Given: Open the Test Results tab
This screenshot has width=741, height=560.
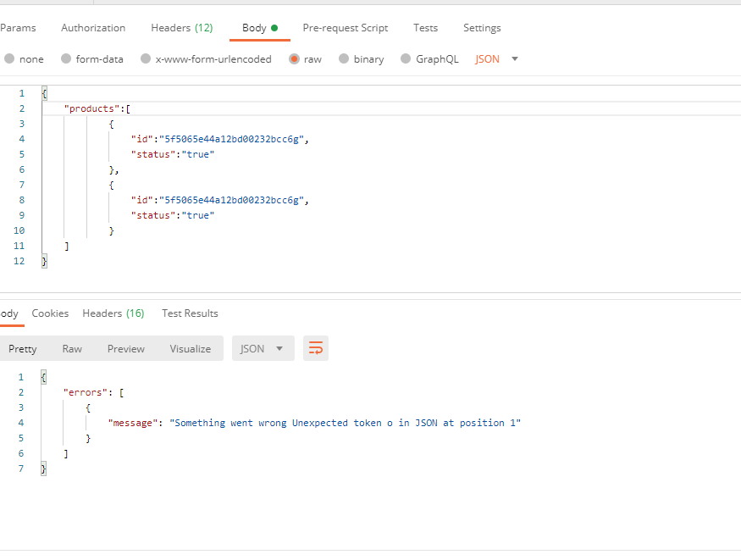Looking at the screenshot, I should pyautogui.click(x=190, y=313).
